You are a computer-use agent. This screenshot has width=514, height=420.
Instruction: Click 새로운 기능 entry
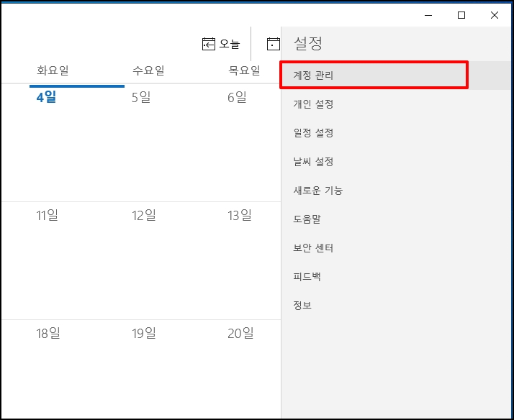397,190
